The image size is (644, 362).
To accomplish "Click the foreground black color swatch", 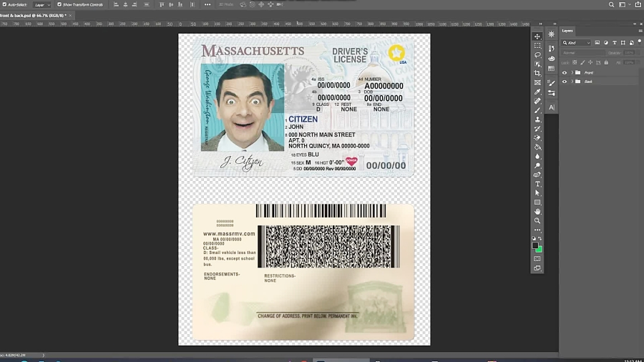I will coord(535,245).
